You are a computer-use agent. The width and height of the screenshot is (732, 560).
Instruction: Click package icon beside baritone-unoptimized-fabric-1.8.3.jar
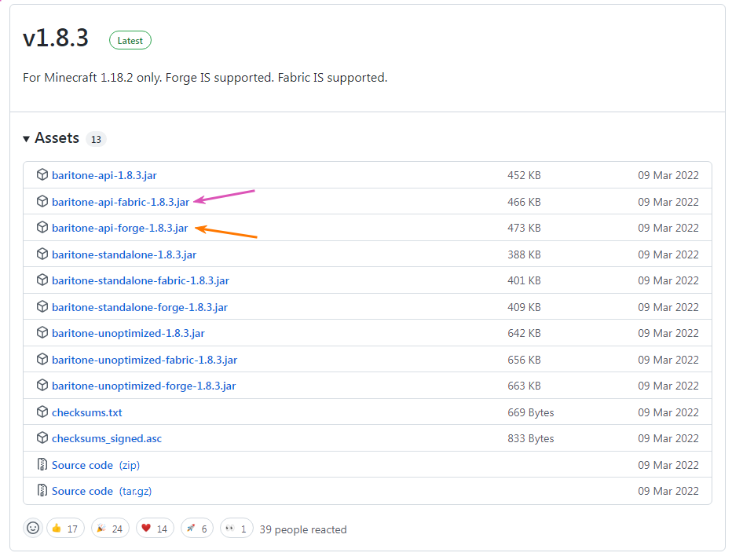(x=42, y=360)
